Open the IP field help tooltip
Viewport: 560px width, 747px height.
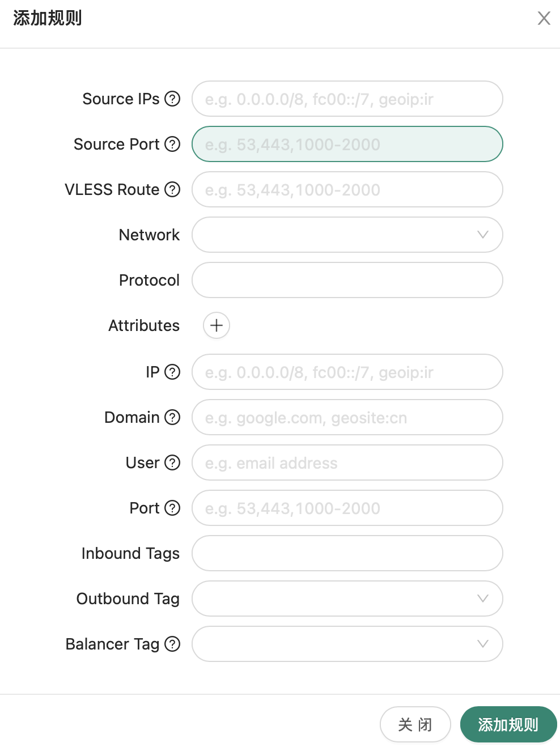coord(173,372)
